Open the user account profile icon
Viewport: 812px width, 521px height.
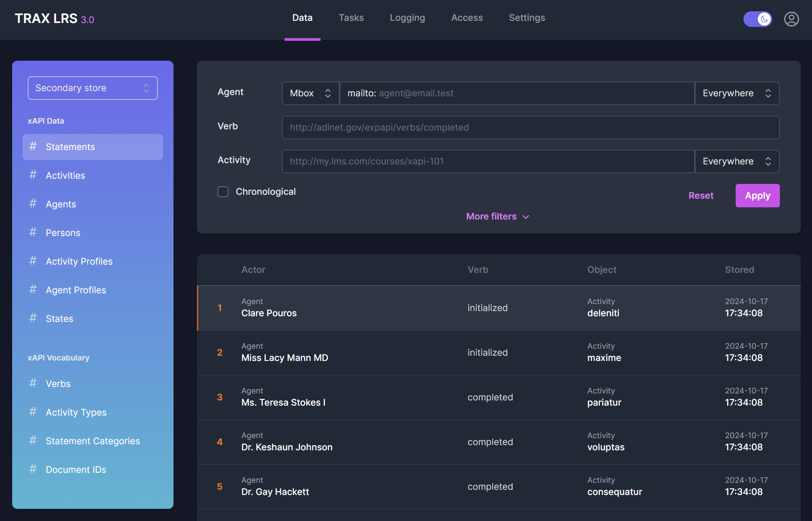coord(791,19)
